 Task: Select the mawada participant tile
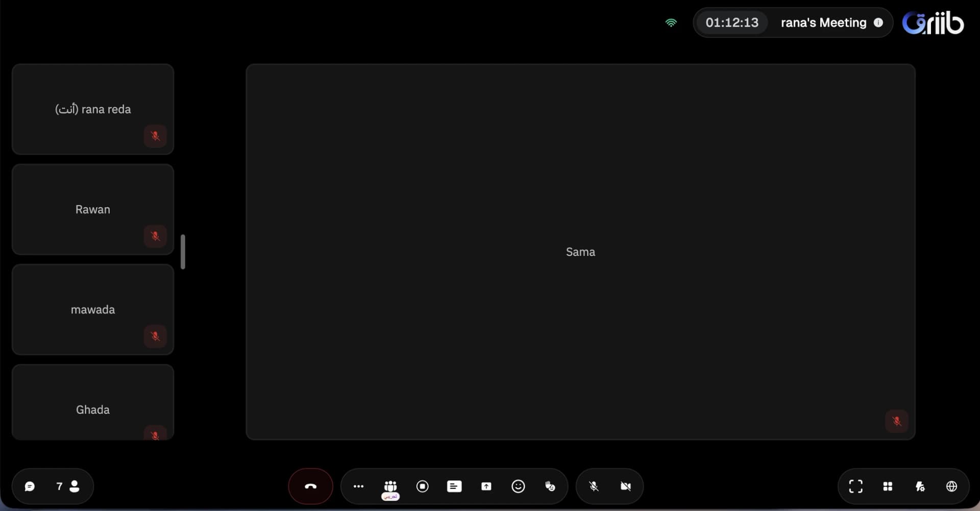[x=93, y=309]
